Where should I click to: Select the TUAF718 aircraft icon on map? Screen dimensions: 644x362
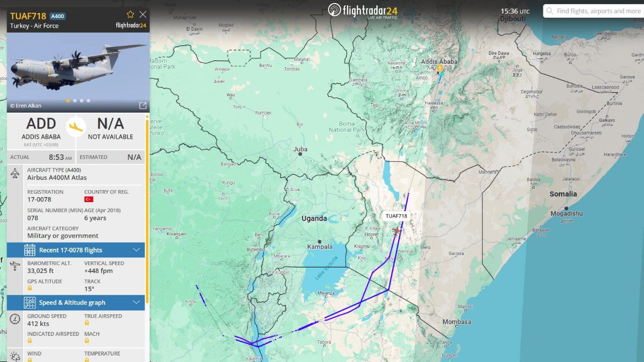[x=396, y=231]
